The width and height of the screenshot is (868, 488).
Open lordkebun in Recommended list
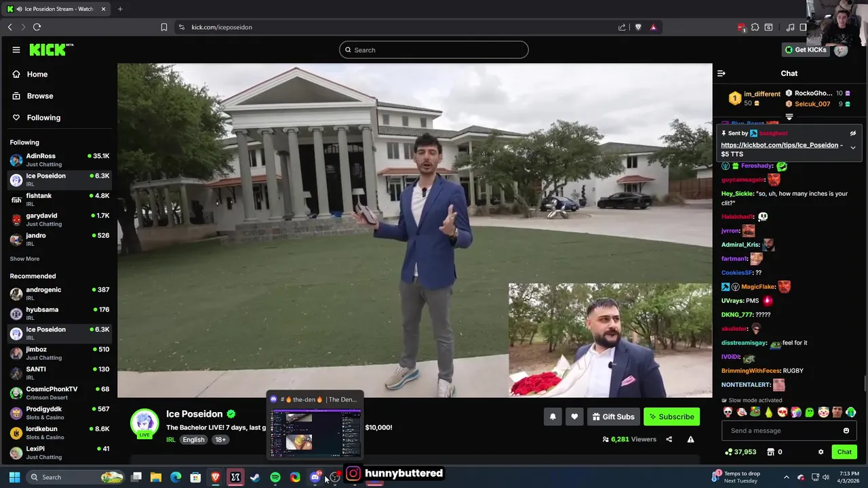pyautogui.click(x=59, y=432)
